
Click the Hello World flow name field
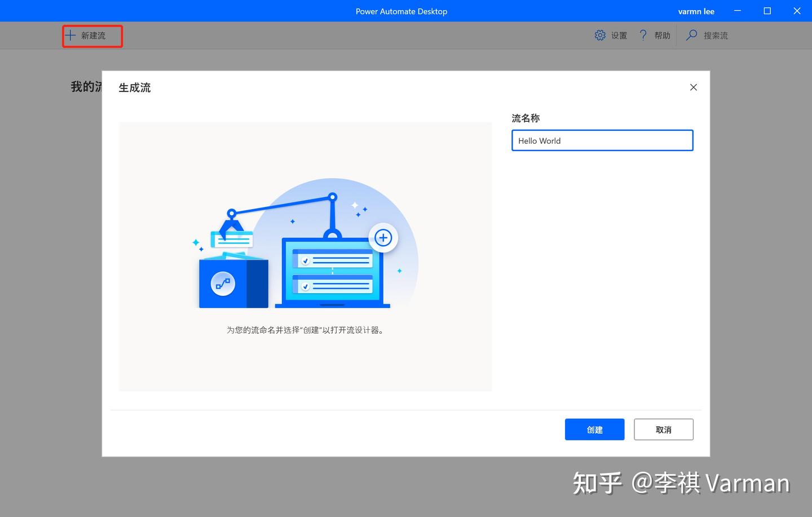602,140
